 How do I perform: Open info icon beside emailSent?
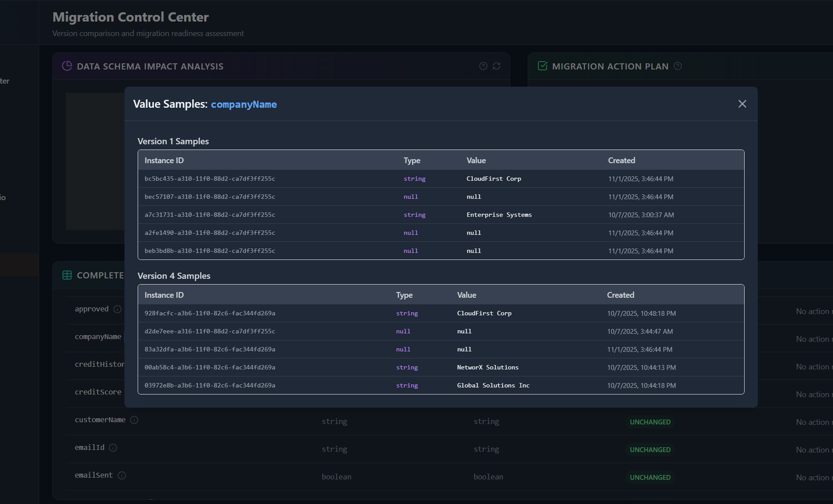click(122, 475)
